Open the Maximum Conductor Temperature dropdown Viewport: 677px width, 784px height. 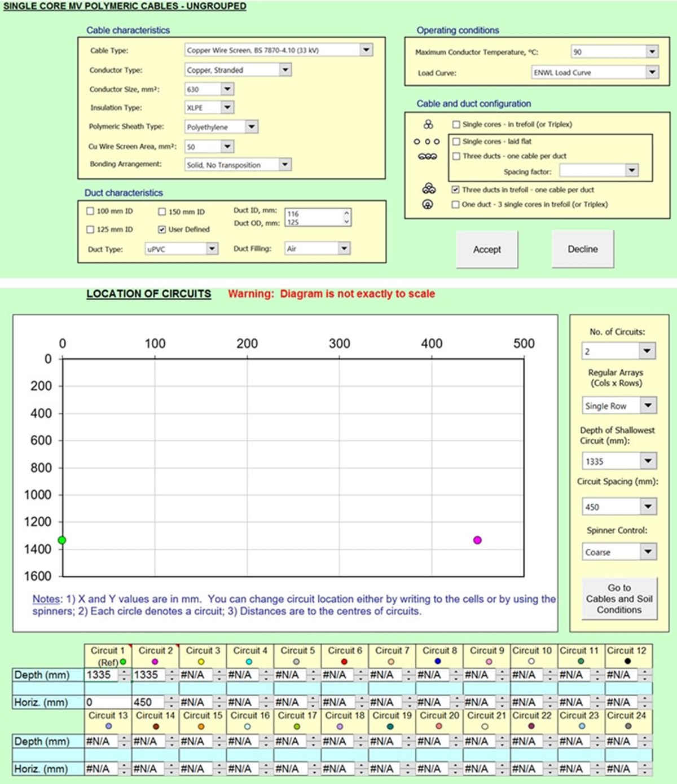point(652,51)
